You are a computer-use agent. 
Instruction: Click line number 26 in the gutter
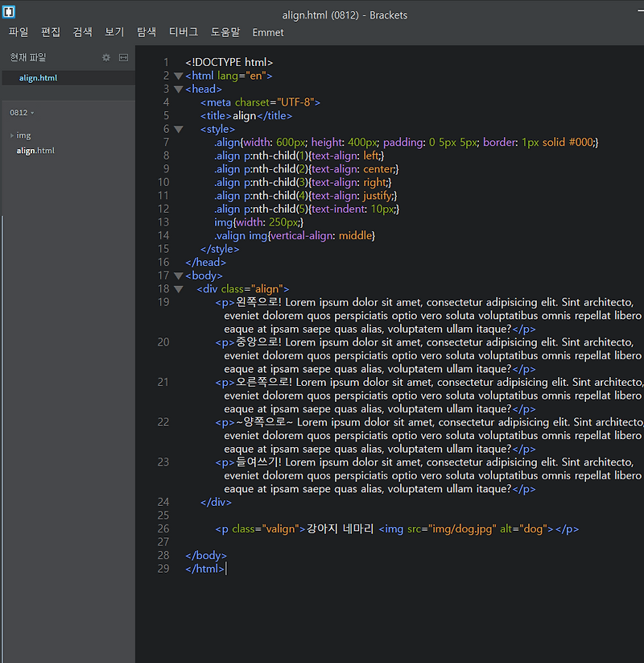[163, 529]
